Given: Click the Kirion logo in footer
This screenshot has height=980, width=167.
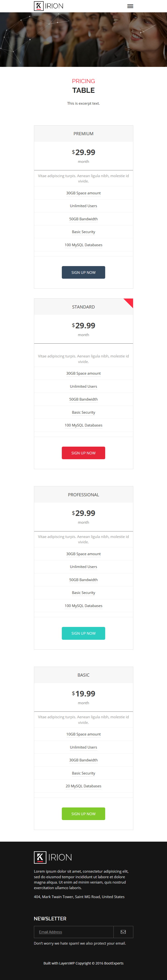Looking at the screenshot, I should pyautogui.click(x=53, y=857).
